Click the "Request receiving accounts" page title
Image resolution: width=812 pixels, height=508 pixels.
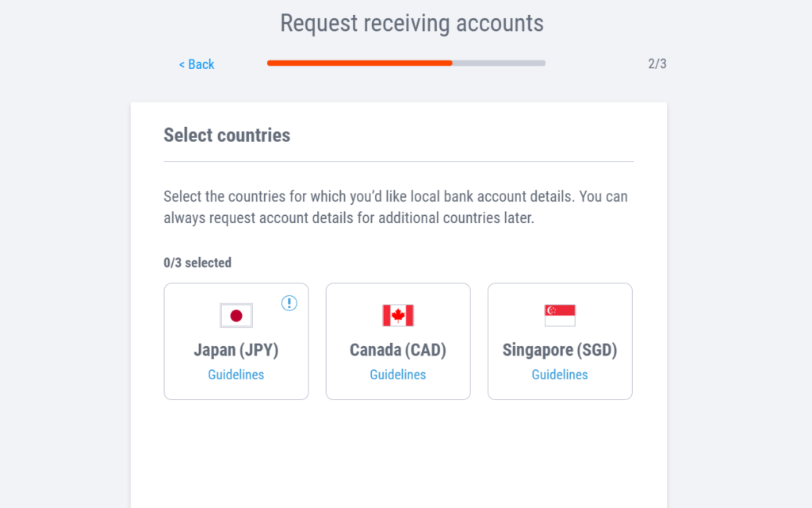coord(412,23)
